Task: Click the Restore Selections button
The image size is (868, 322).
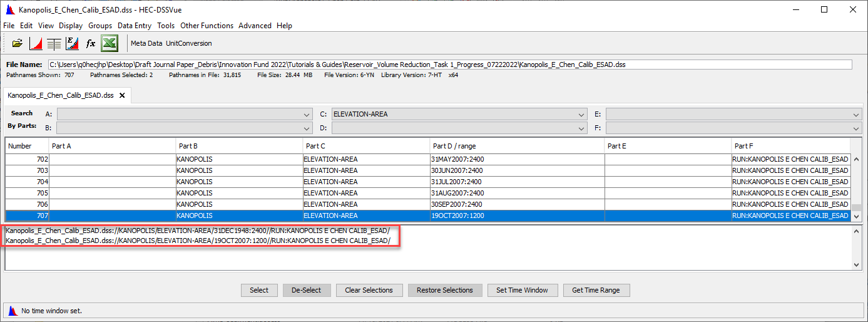Action: pyautogui.click(x=445, y=290)
